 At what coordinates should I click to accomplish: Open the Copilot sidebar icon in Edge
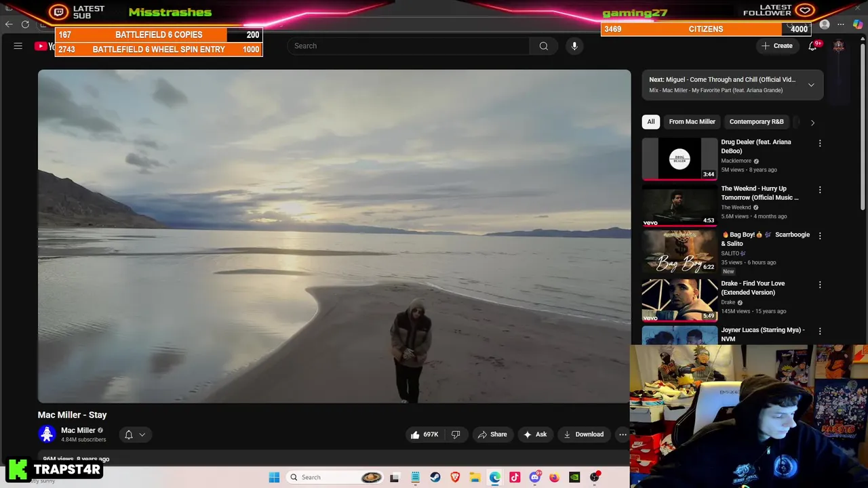point(858,25)
